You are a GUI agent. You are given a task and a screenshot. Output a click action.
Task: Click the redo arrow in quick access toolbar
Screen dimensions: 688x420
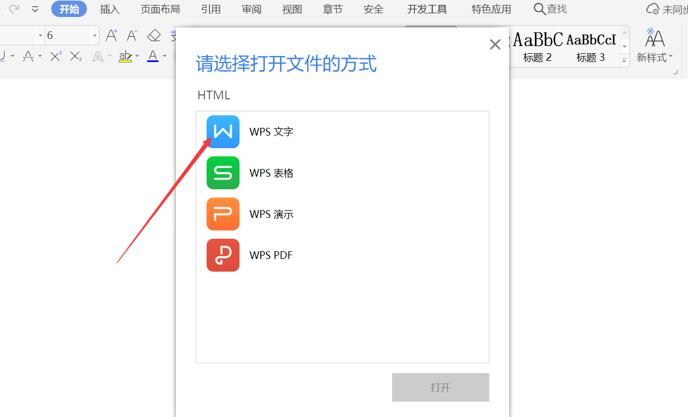point(14,9)
